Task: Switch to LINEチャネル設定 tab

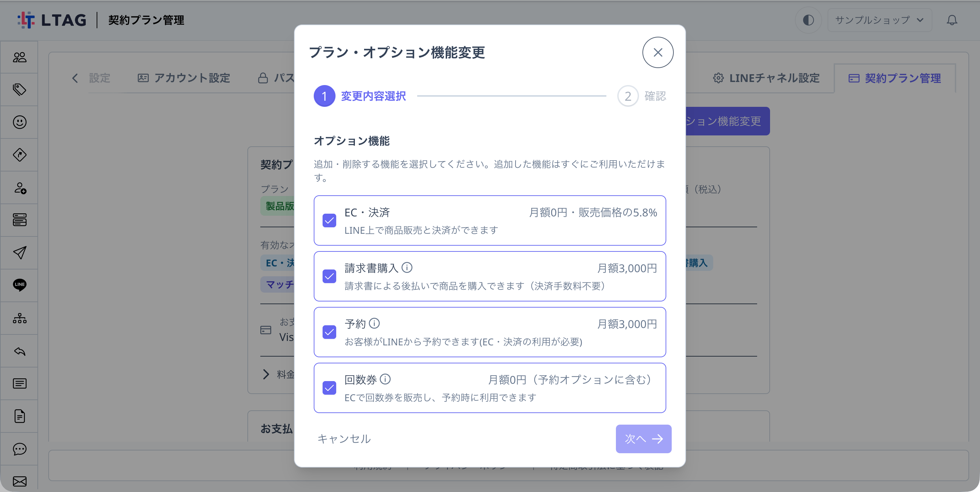Action: tap(766, 78)
